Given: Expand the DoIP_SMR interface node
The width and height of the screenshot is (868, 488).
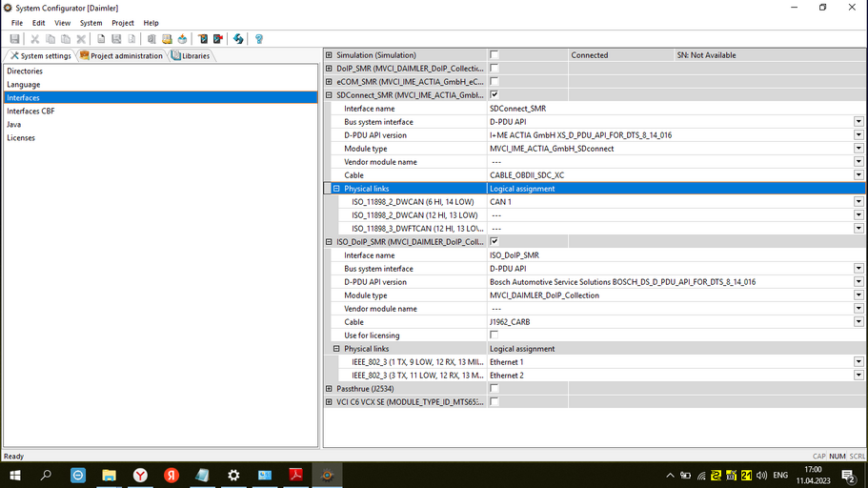Looking at the screenshot, I should pyautogui.click(x=329, y=68).
